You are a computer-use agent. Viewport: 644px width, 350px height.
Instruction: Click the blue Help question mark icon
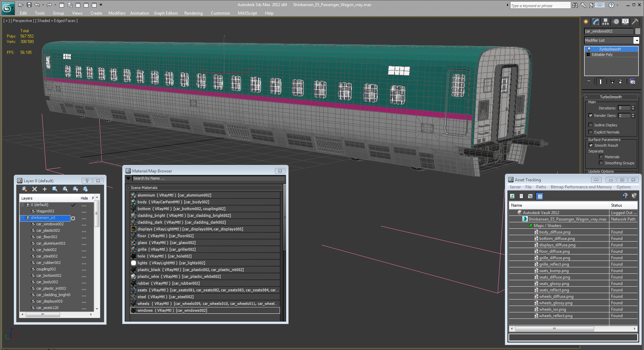611,5
